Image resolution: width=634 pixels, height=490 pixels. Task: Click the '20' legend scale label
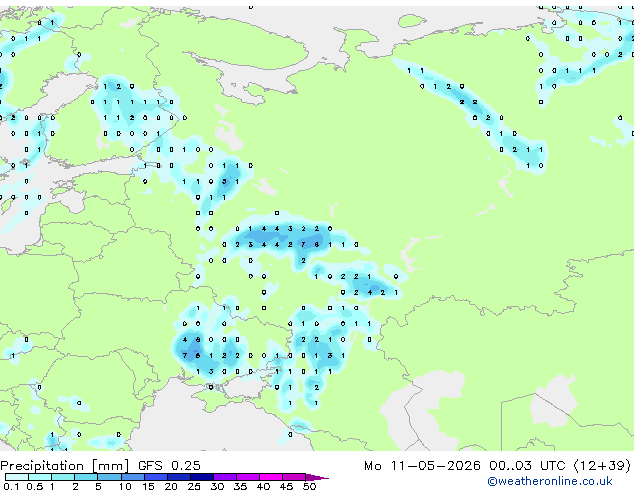[x=171, y=486]
